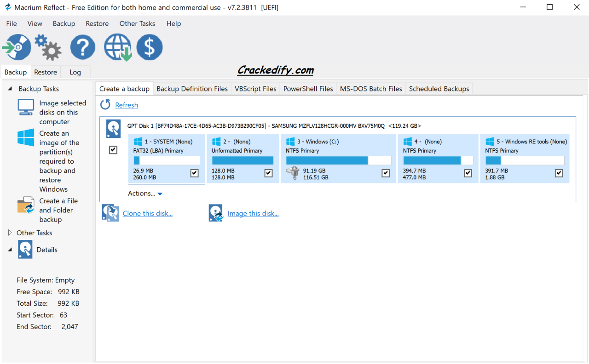Screen dimensions: 589x364
Task: Collapse the Details section
Action: tap(10, 250)
